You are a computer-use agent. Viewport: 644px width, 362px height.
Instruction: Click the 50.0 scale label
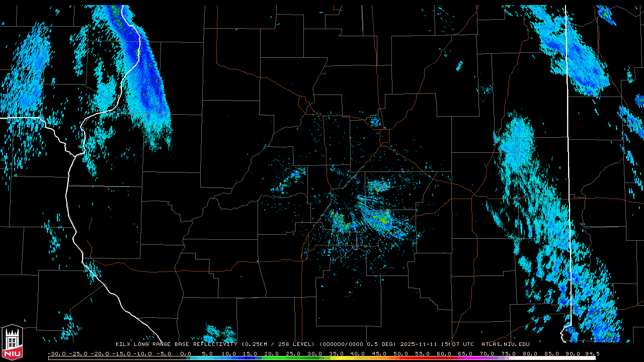click(401, 353)
